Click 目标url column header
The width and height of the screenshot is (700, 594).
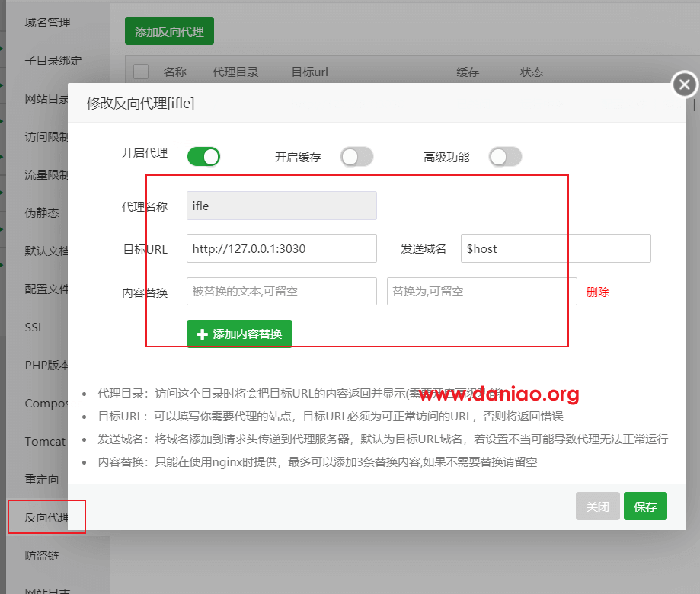pyautogui.click(x=310, y=72)
